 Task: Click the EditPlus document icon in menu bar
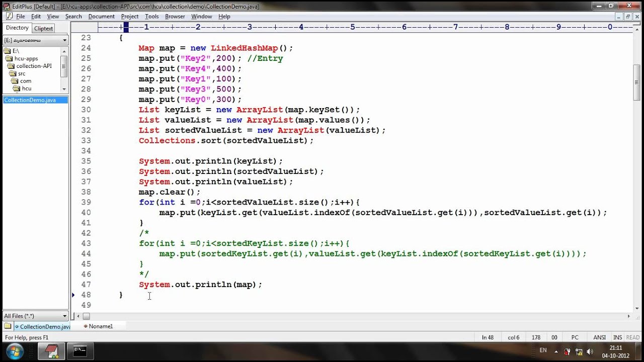point(9,17)
